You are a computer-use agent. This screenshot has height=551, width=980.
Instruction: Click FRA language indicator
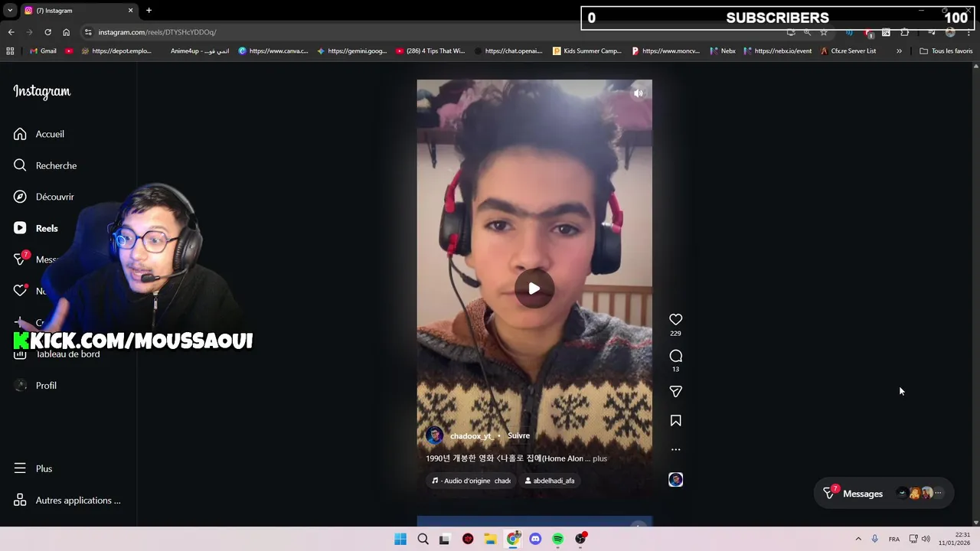pyautogui.click(x=894, y=540)
